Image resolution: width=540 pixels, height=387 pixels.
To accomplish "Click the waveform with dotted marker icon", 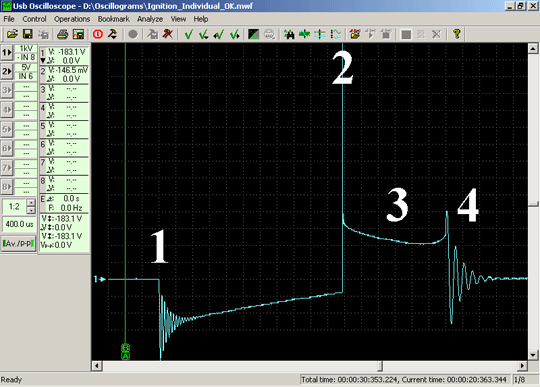I will [336, 34].
